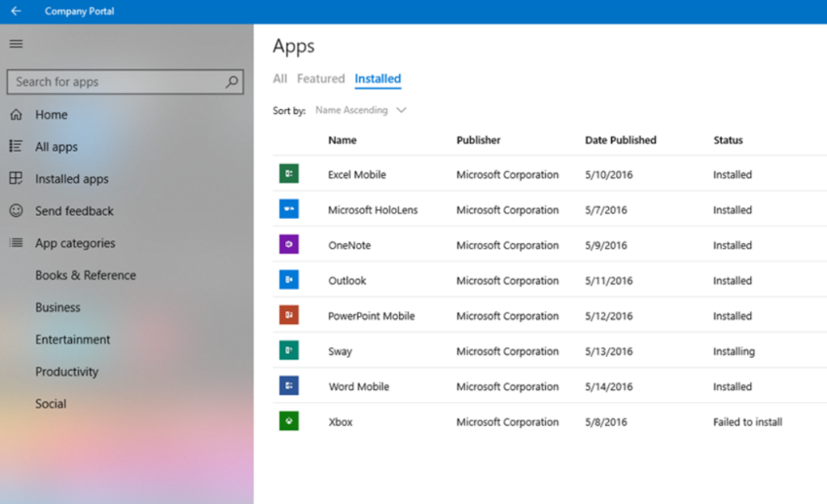This screenshot has height=504, width=827.
Task: Click the 5/10/2016 date cell
Action: pos(609,174)
